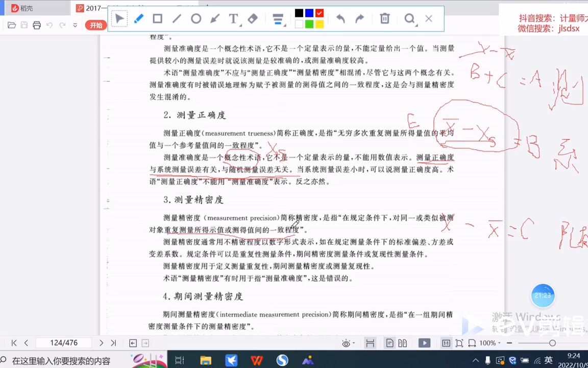
Task: Open the magnifier tool in the annotation bar
Action: 410,19
